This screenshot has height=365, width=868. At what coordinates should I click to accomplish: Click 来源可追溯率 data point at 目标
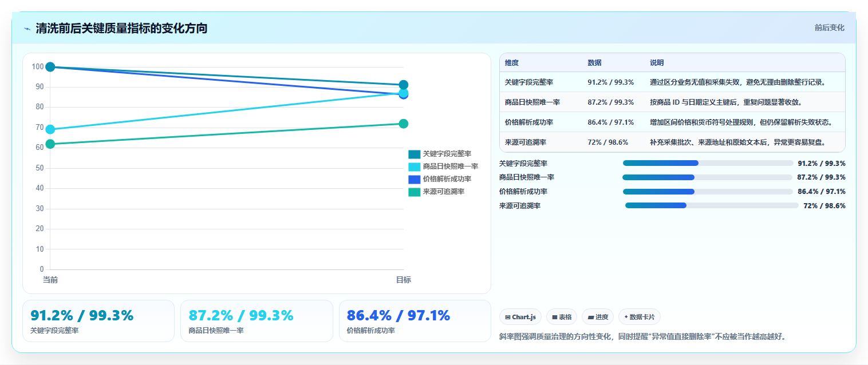click(403, 124)
